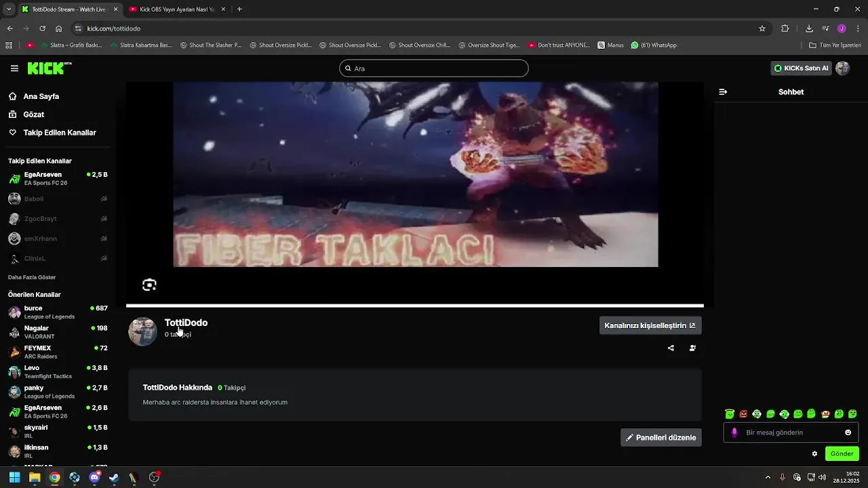
Task: Go back in browser history
Action: [x=9, y=28]
